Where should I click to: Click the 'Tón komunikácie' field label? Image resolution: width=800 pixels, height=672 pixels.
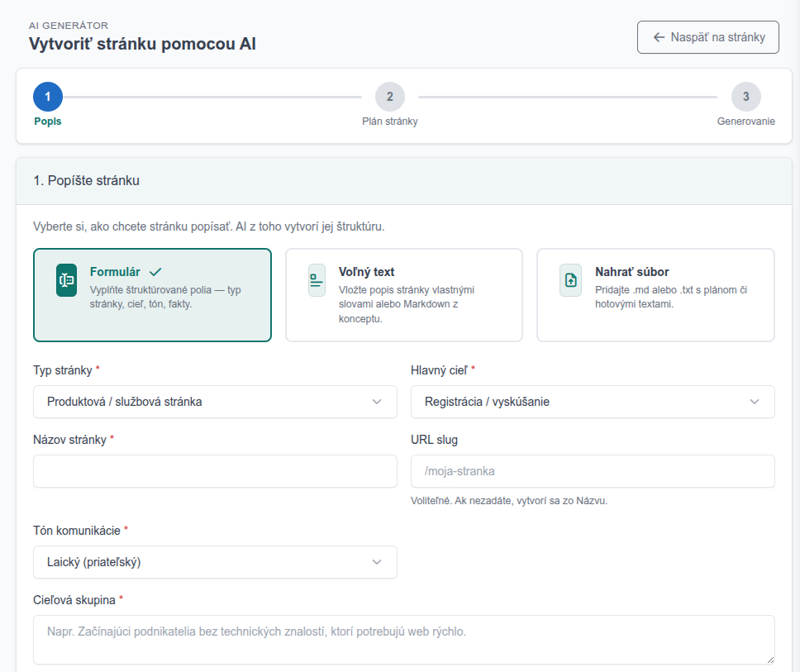click(x=77, y=531)
